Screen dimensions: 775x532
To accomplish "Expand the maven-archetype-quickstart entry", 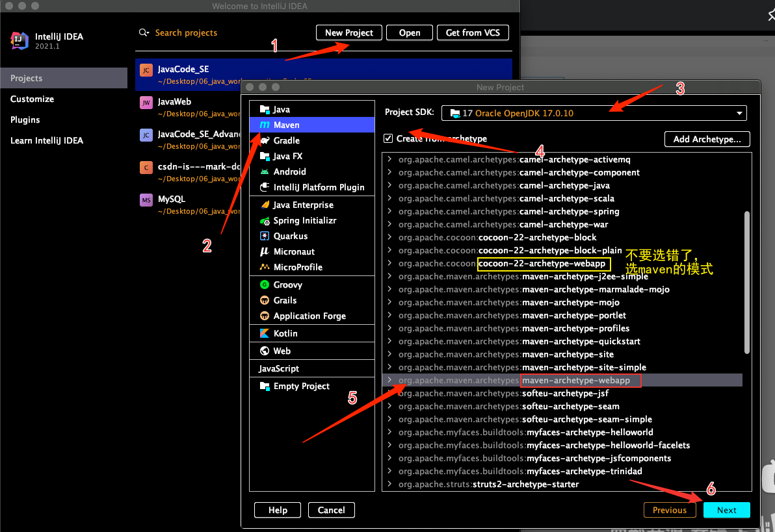I will (389, 341).
